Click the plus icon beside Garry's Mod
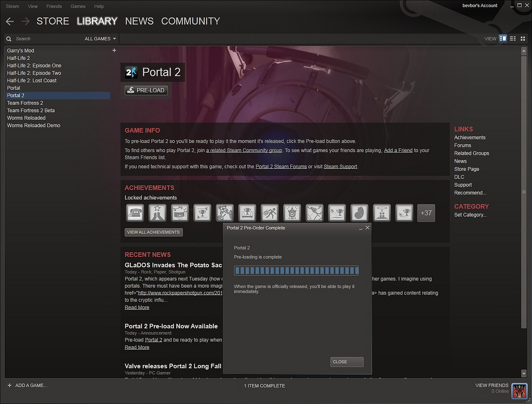 pyautogui.click(x=114, y=50)
